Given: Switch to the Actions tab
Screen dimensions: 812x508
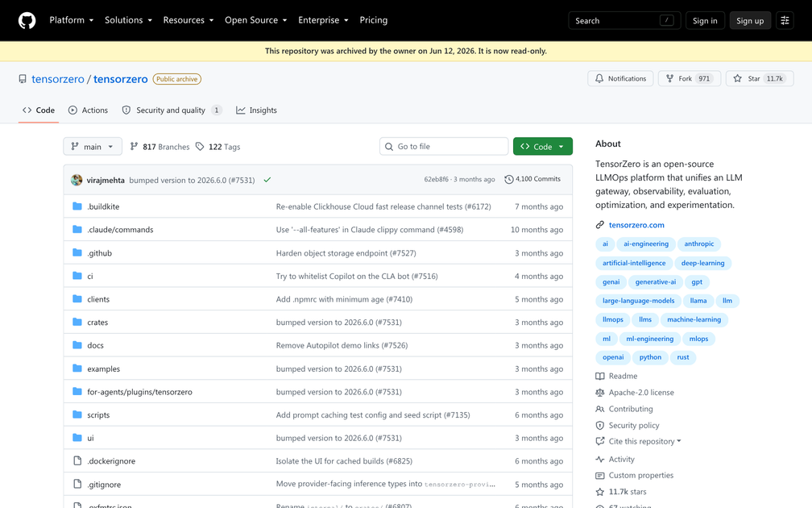Looking at the screenshot, I should tap(88, 110).
